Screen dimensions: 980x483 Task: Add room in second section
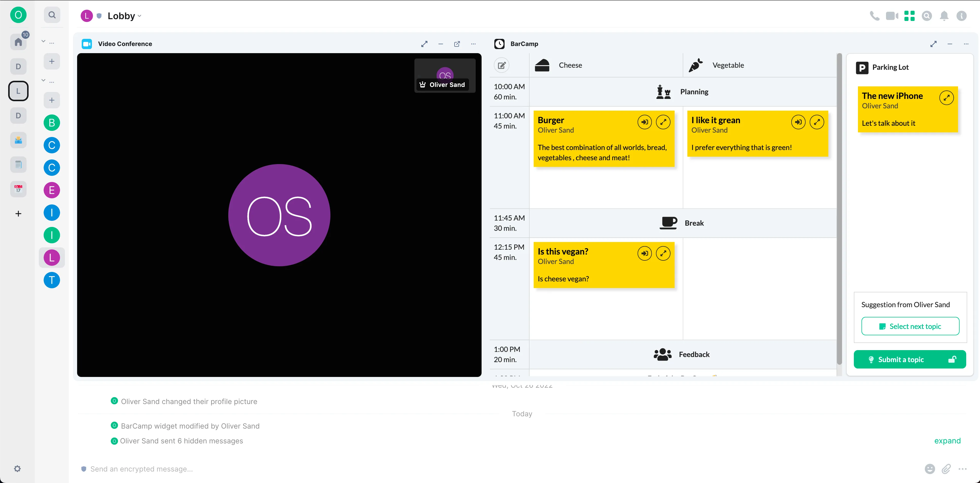point(52,100)
